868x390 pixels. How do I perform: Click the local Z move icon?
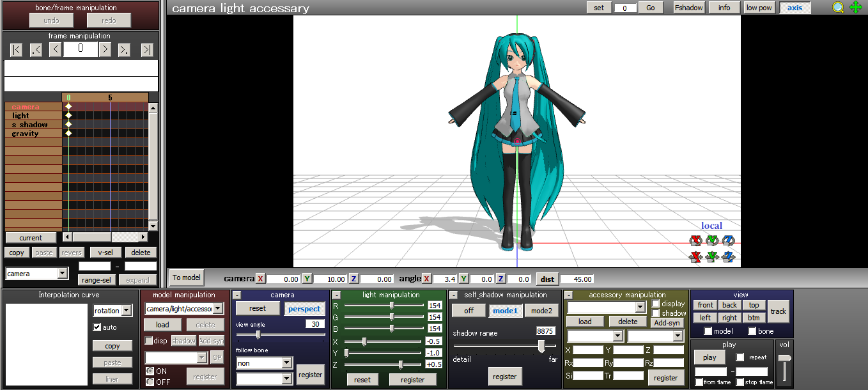[729, 257]
